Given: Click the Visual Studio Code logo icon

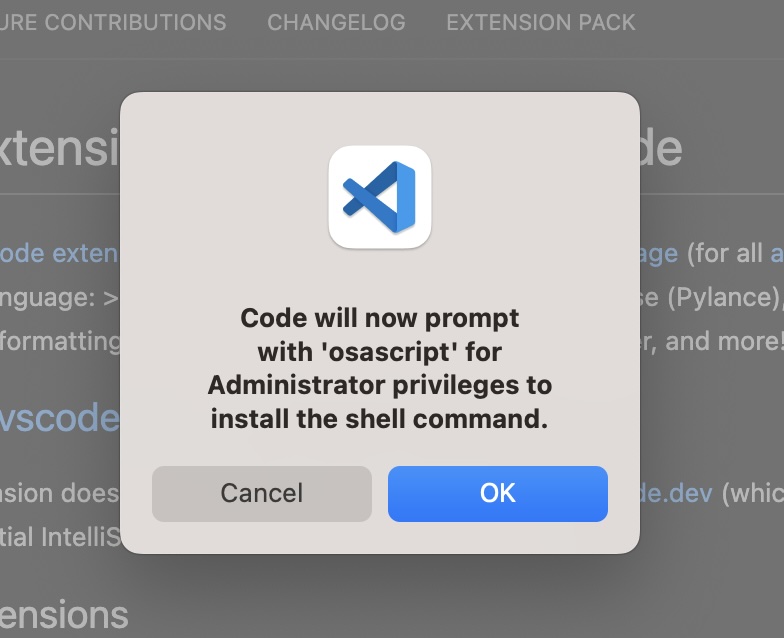Looking at the screenshot, I should coord(380,196).
